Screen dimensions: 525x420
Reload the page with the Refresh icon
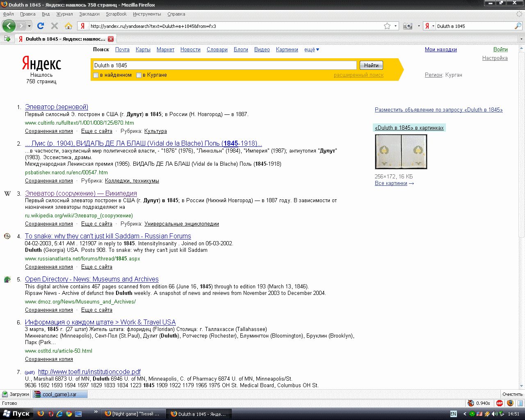40,26
